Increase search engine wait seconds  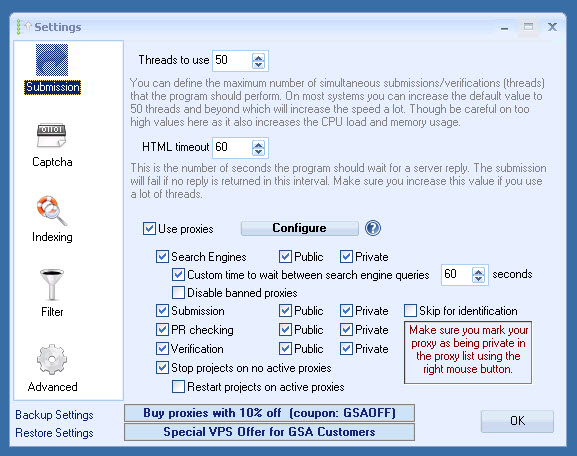point(478,272)
